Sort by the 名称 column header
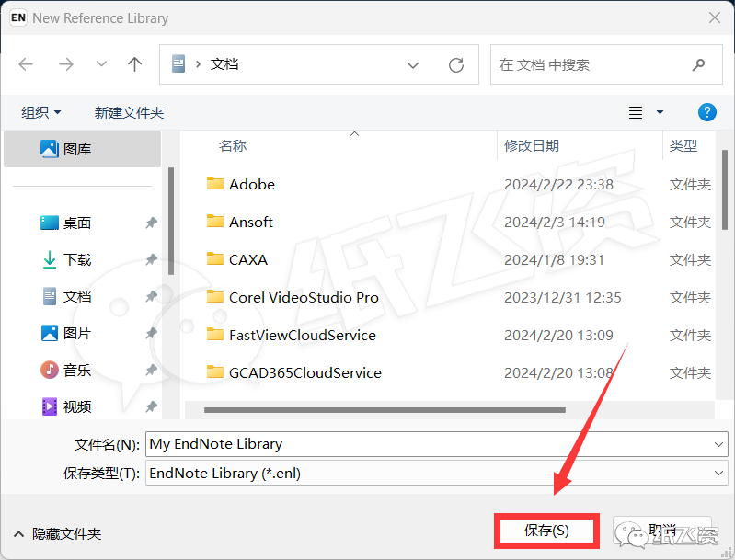The height and width of the screenshot is (560, 735). (x=232, y=145)
